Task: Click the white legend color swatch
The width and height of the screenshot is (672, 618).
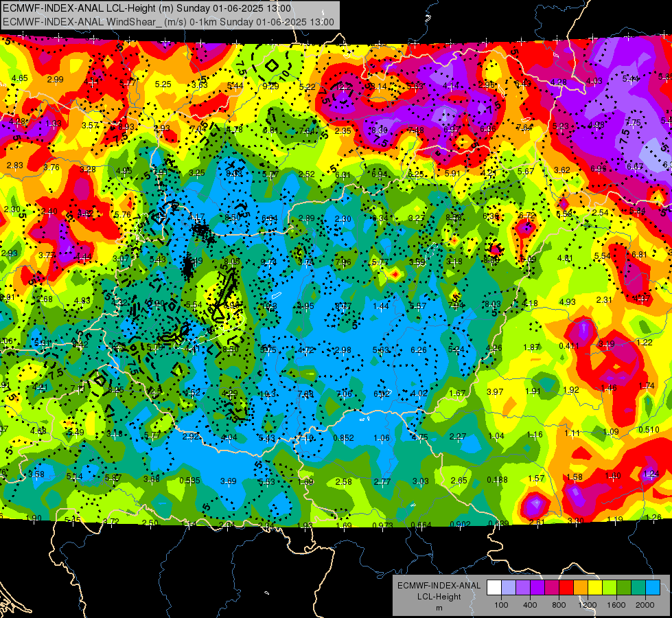Action: 494,588
